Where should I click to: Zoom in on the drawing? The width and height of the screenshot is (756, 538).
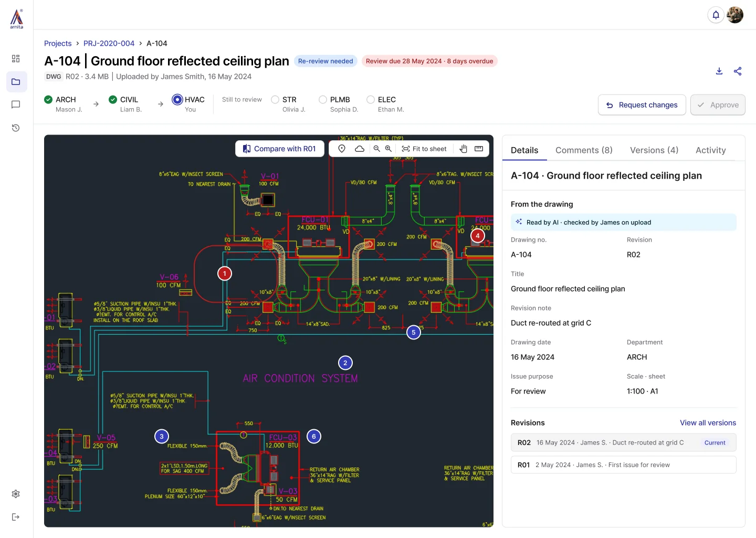(388, 149)
